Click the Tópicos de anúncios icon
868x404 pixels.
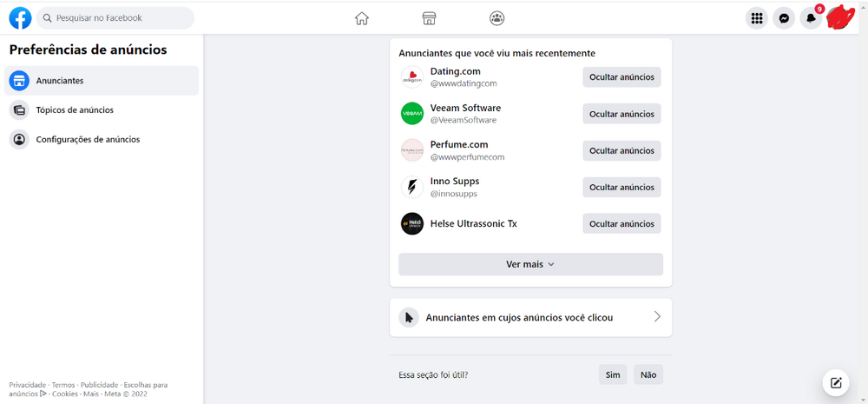(x=19, y=109)
